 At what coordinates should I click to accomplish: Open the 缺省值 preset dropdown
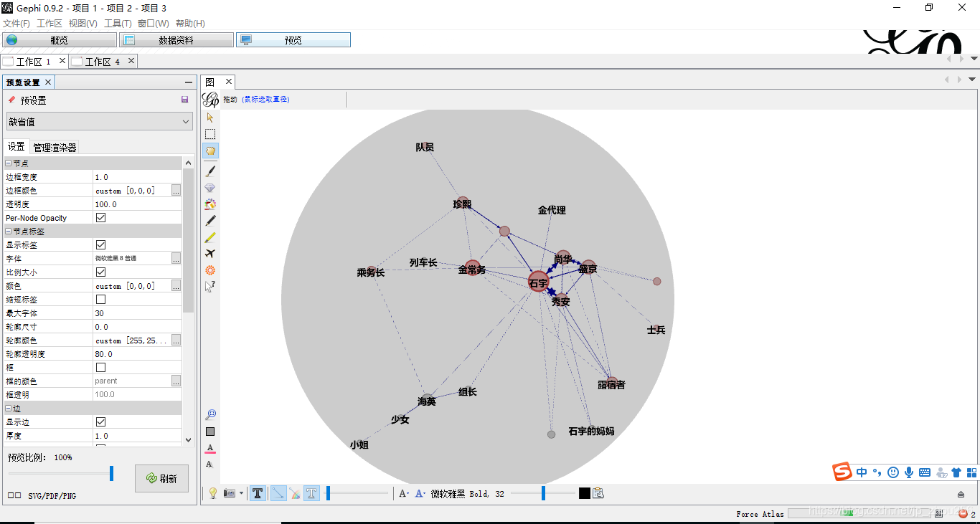(99, 122)
